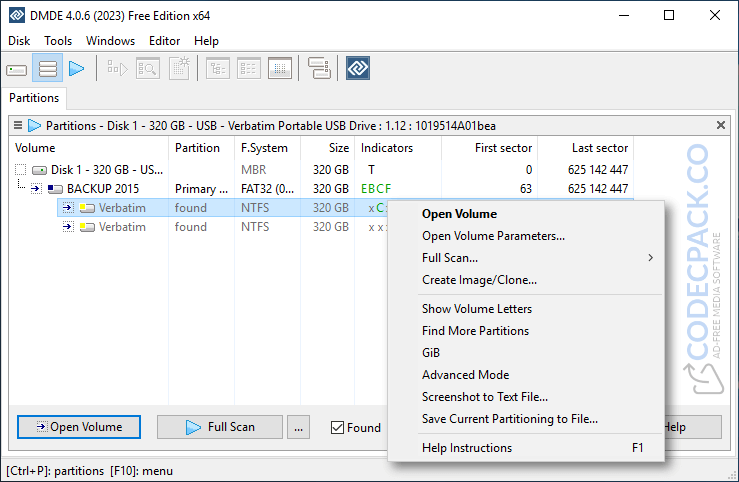Viewport: 739px width, 482px height.
Task: Click the FAT32 file system cell
Action: click(267, 189)
